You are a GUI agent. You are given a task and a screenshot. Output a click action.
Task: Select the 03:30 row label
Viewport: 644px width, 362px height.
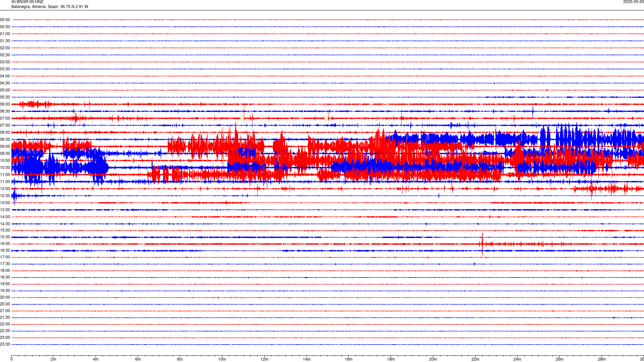(x=5, y=69)
